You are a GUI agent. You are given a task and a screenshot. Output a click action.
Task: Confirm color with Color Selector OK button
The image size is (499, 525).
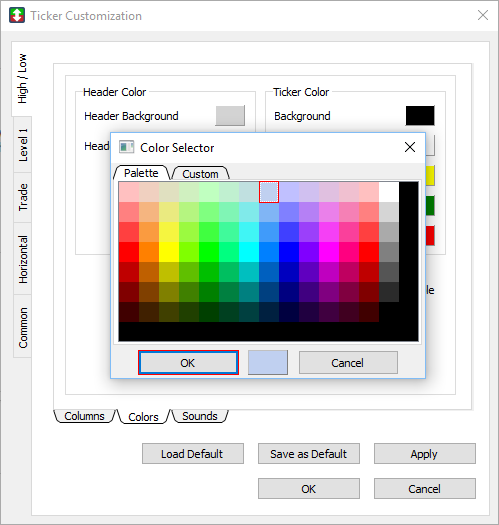pyautogui.click(x=188, y=363)
